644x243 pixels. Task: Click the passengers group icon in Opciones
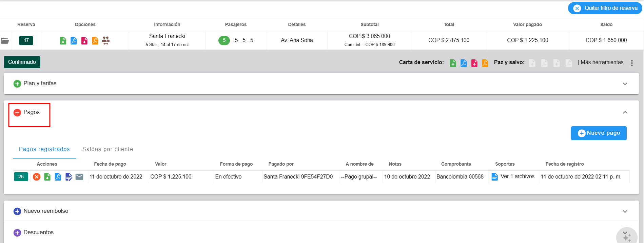(106, 40)
